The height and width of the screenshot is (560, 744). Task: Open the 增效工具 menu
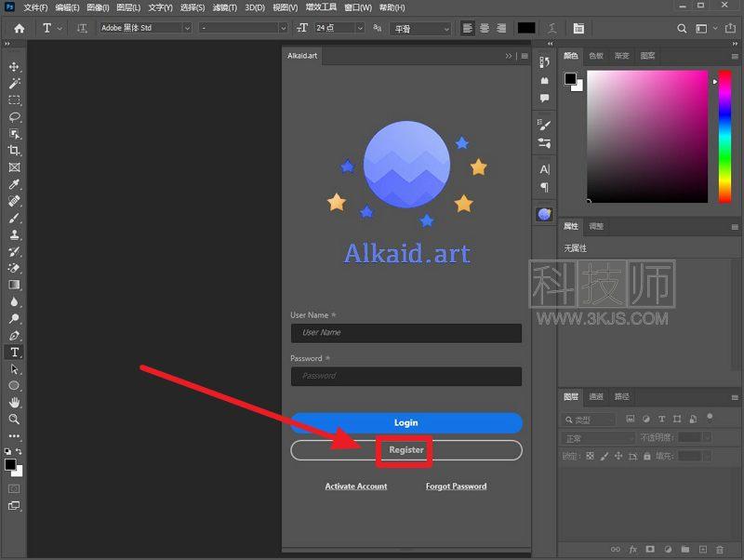[x=321, y=7]
